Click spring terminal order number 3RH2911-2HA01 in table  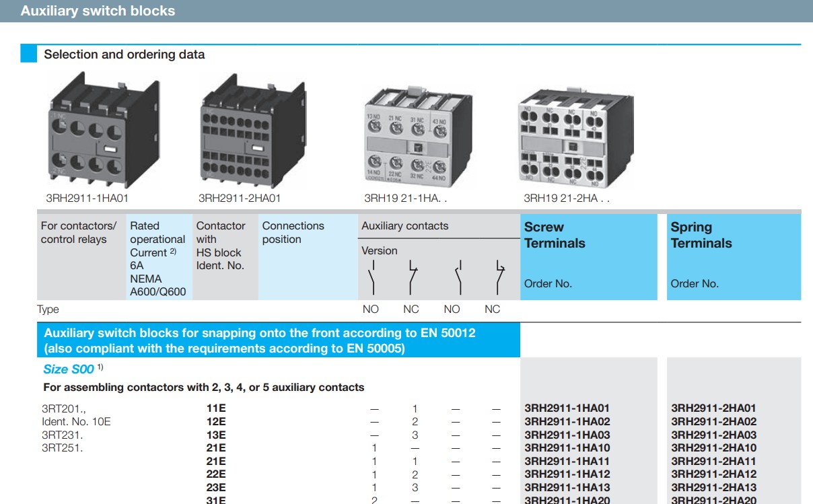[x=713, y=408]
